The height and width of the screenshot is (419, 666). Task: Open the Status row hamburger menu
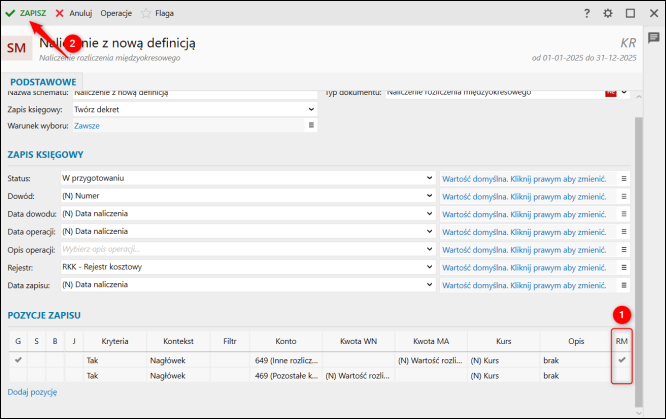tap(625, 178)
